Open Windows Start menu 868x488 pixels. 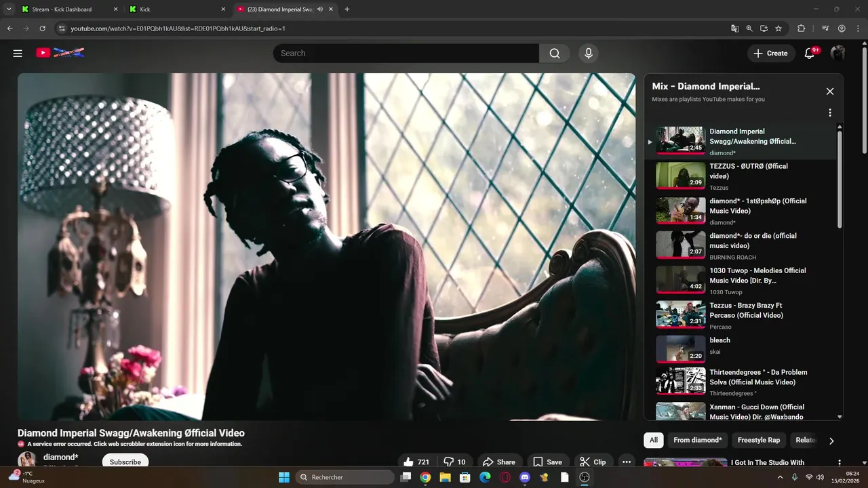pos(284,477)
